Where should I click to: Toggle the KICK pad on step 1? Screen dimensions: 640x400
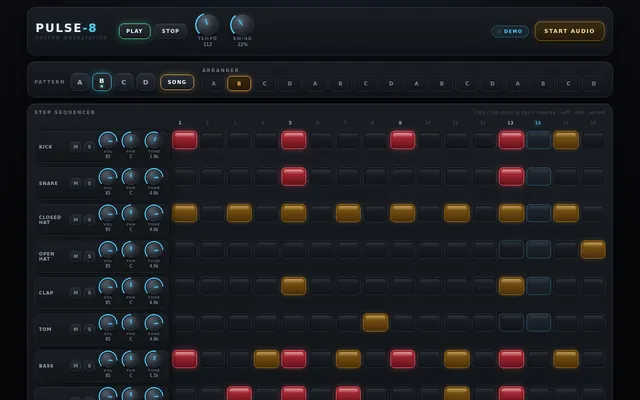[184, 140]
